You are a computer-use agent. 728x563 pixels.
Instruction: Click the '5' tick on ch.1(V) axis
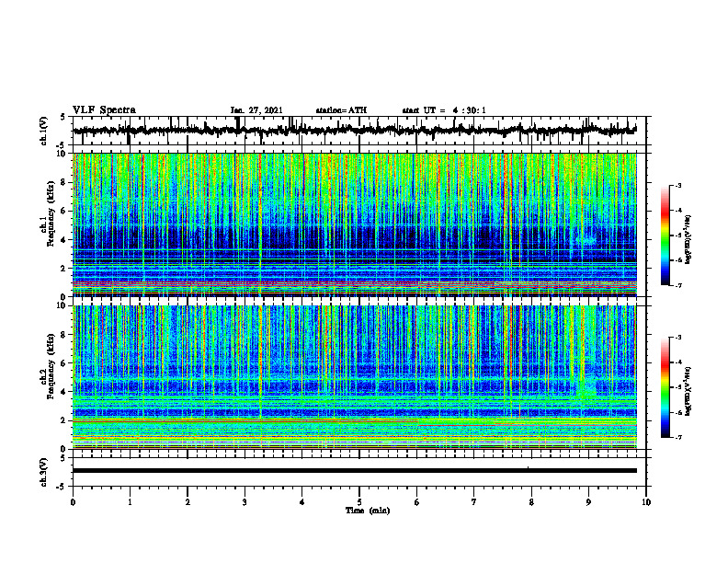coord(63,118)
